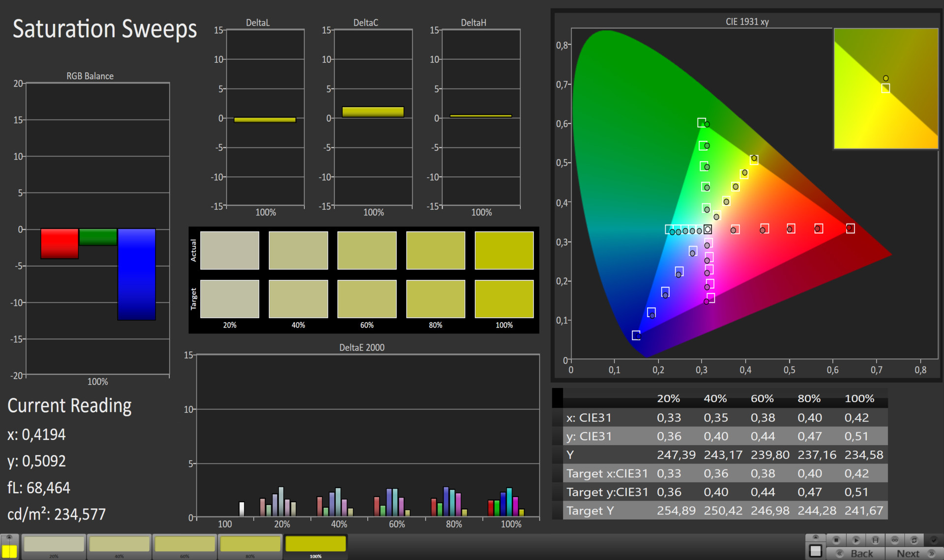The image size is (944, 560).
Task: Click the RGB Balance chart title
Action: [x=90, y=76]
